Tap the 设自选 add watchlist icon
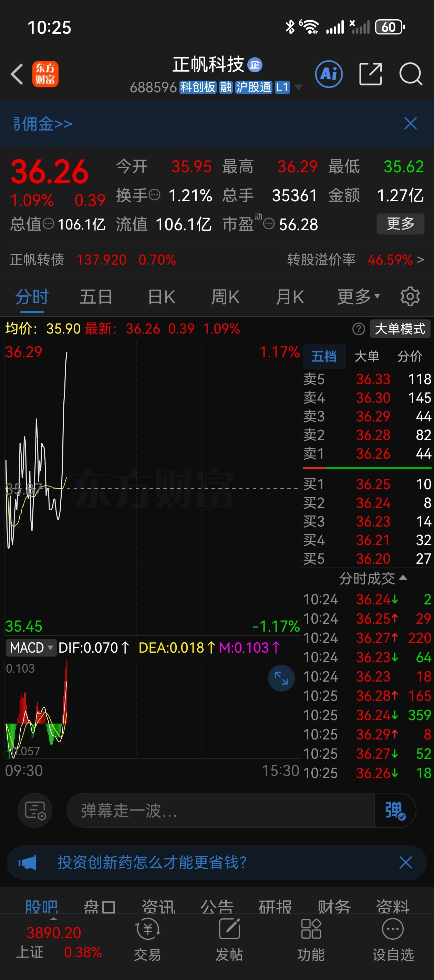Image resolution: width=434 pixels, height=980 pixels. (393, 939)
